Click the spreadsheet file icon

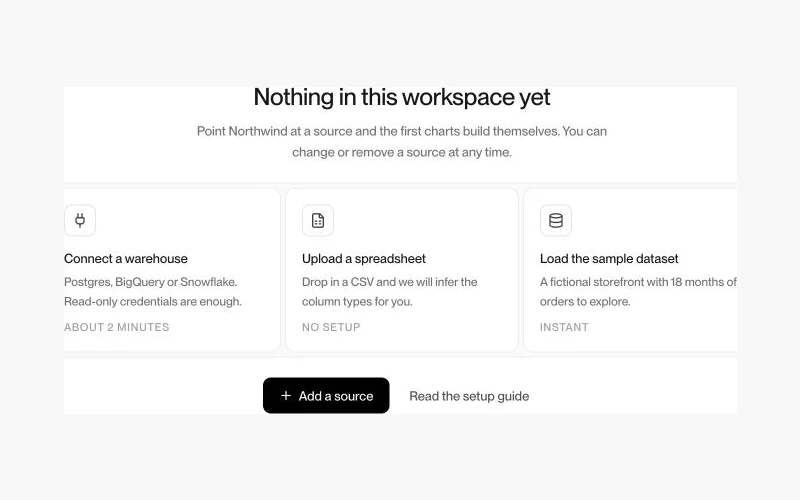(318, 220)
